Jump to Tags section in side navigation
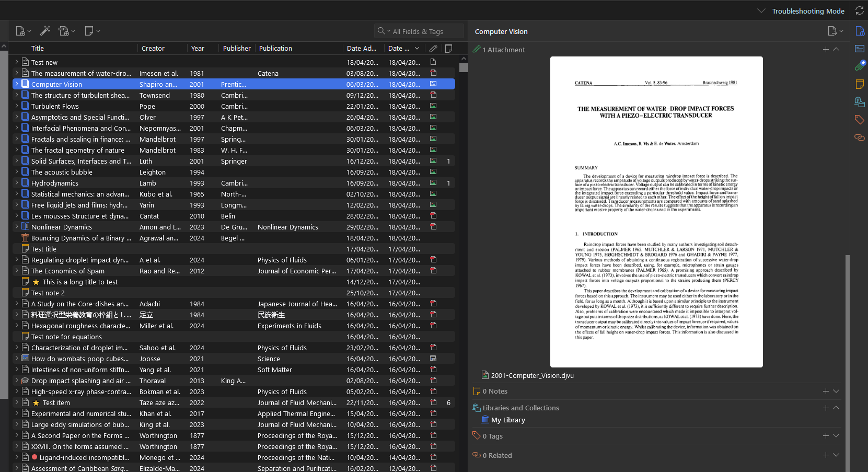The width and height of the screenshot is (868, 472). tap(860, 120)
